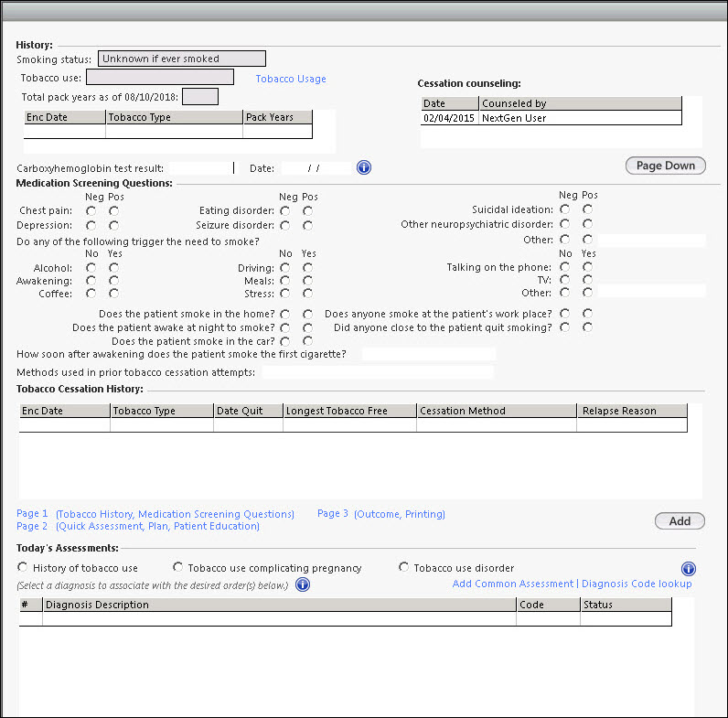Click the Add button
This screenshot has height=718, width=728.
pos(680,521)
